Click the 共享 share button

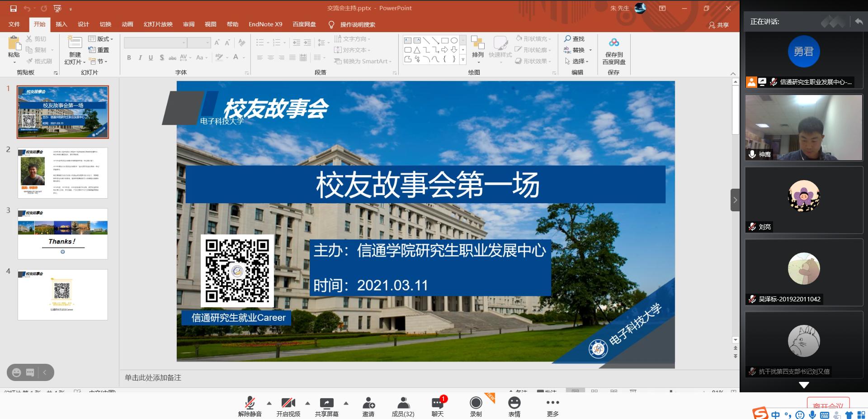point(719,25)
